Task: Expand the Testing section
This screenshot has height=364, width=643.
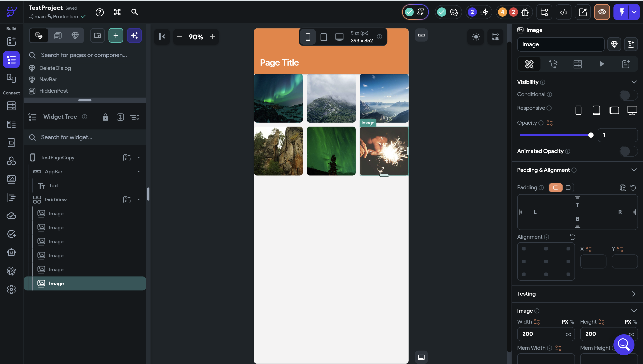Action: pyautogui.click(x=634, y=294)
